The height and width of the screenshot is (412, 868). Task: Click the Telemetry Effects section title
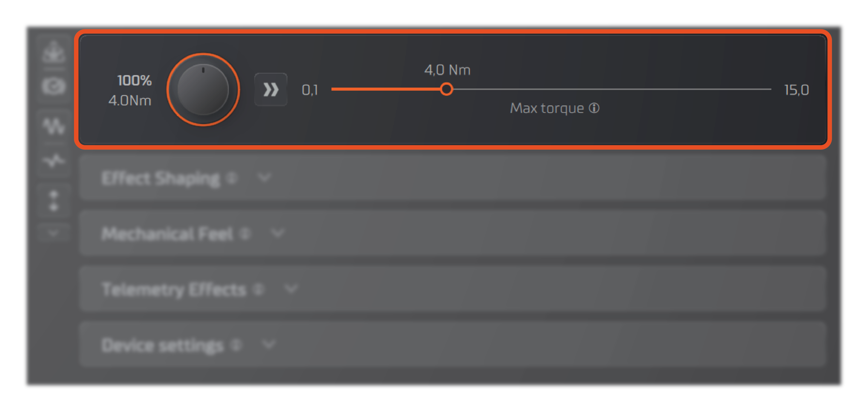[174, 289]
